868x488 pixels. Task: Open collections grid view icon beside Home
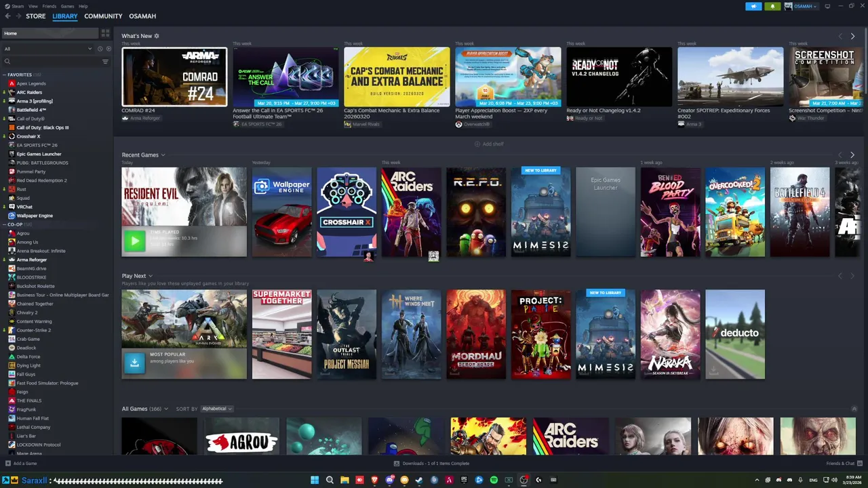tap(105, 33)
